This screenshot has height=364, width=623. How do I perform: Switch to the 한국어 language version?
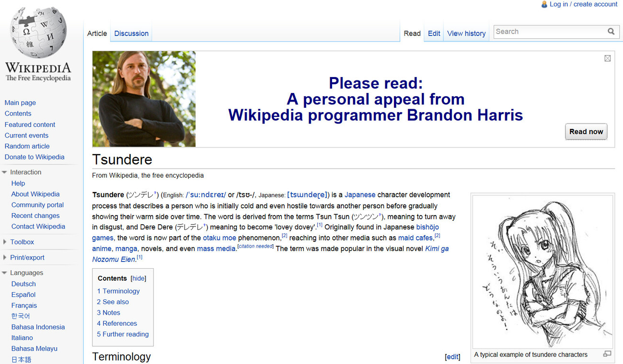21,316
